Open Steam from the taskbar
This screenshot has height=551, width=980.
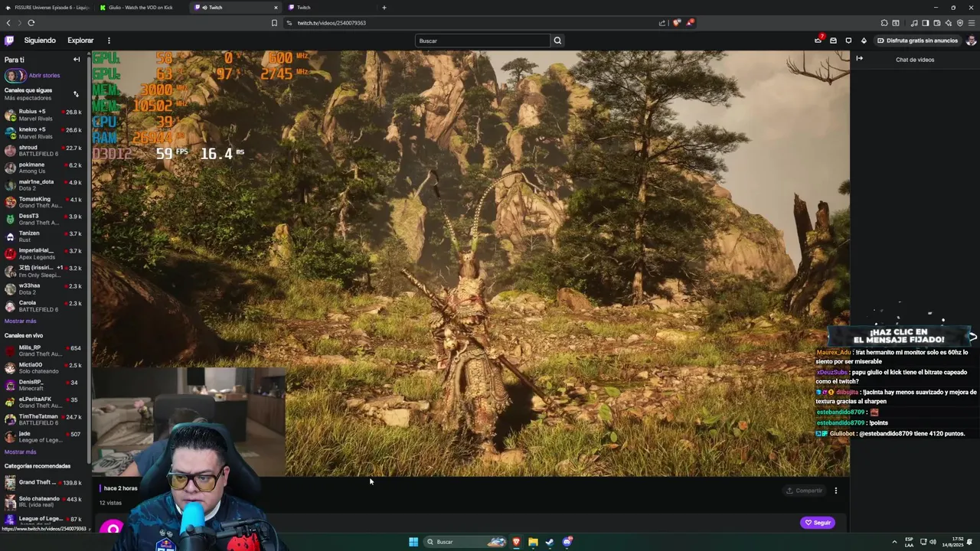550,542
